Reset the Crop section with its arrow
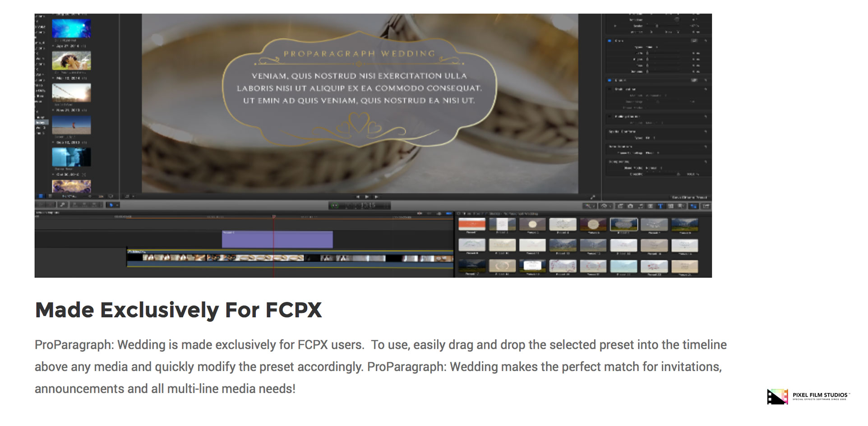Viewport: 868px width, 426px height. (x=706, y=41)
